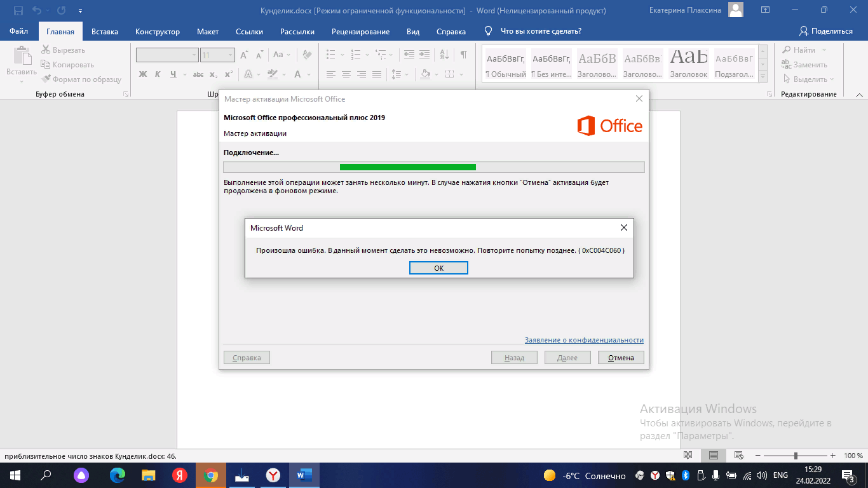
Task: Click the justify alignment icon
Action: tap(377, 74)
